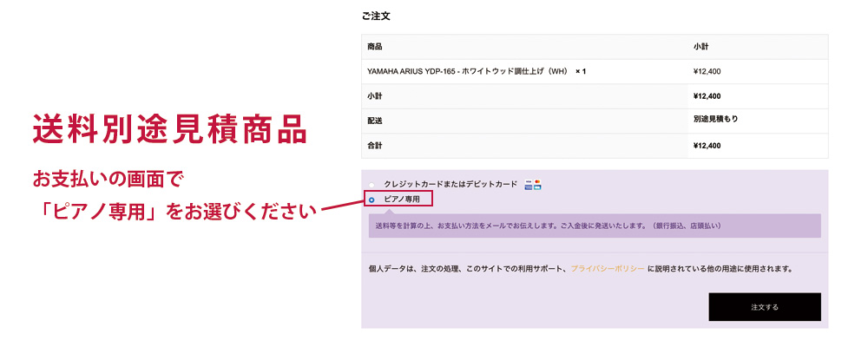Click the 配送 row label
This screenshot has width=868, height=347.
click(375, 121)
